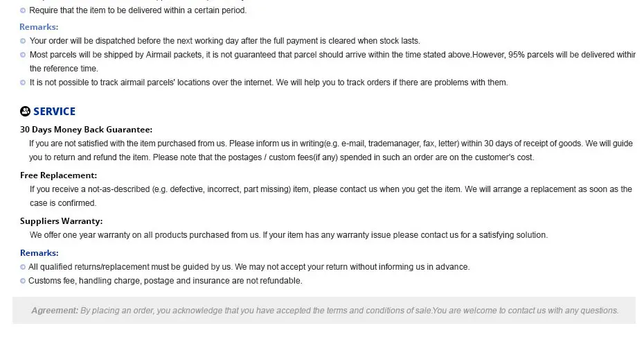Click the bullet before "It is not possible to track"

(x=24, y=83)
